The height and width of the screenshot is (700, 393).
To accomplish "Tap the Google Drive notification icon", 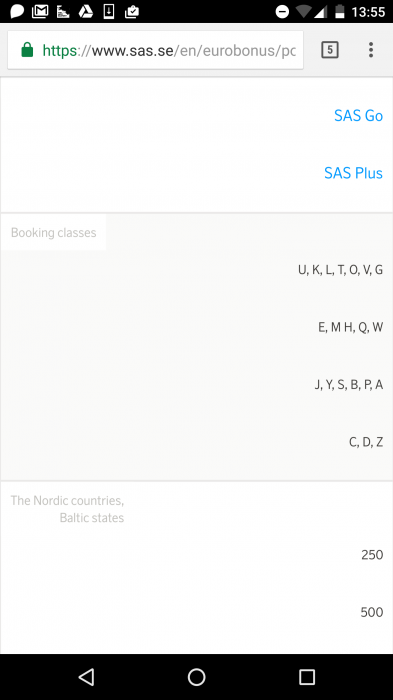I will click(86, 11).
